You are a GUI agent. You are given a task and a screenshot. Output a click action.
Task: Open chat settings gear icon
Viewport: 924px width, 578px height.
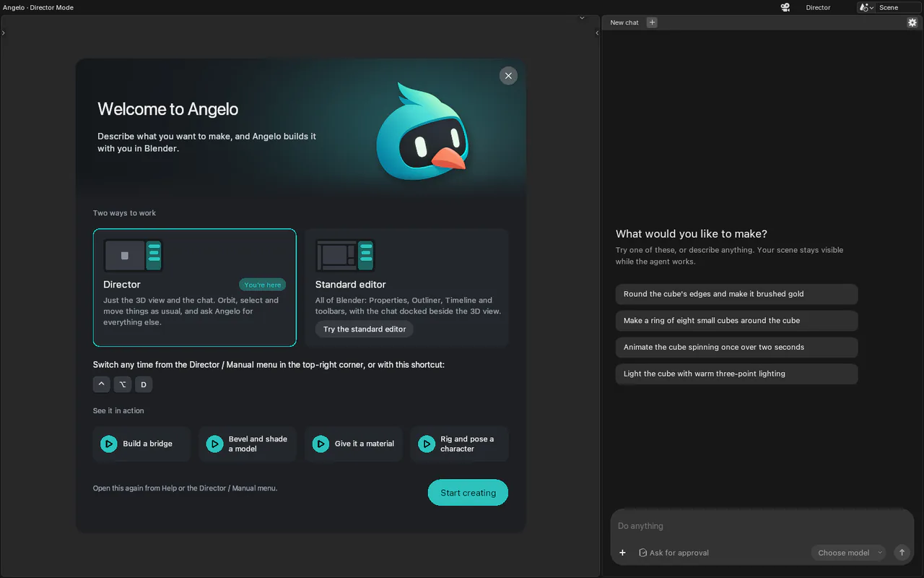coord(912,22)
